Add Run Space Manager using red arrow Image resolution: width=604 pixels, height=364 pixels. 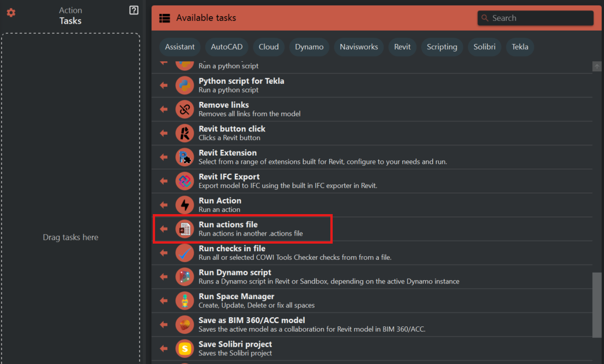pos(164,301)
